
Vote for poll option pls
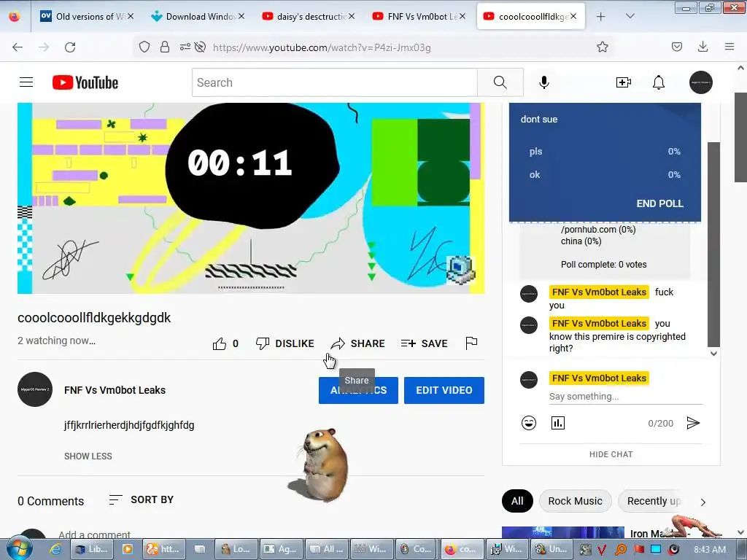605,152
